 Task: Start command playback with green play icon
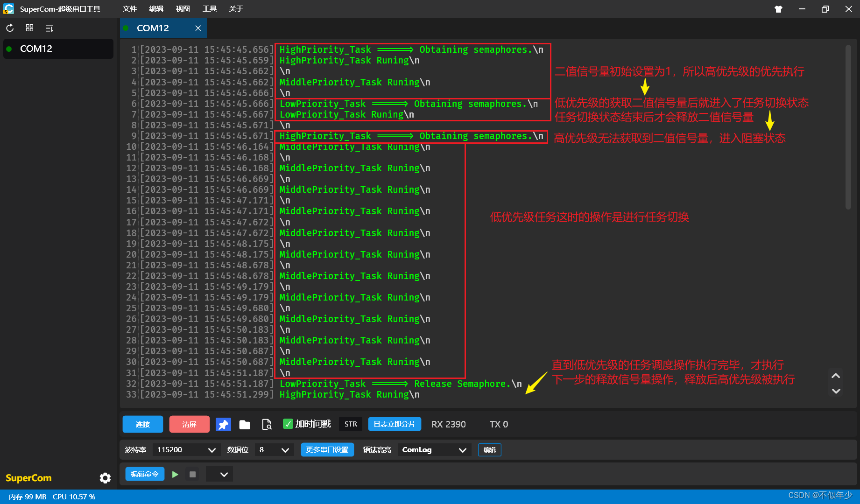click(175, 474)
